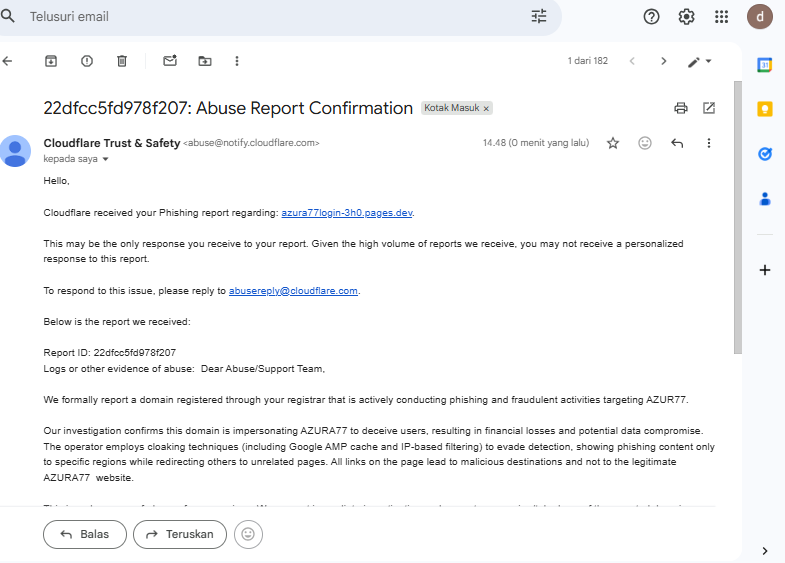This screenshot has width=785, height=563.
Task: Move email to a folder
Action: pyautogui.click(x=205, y=61)
